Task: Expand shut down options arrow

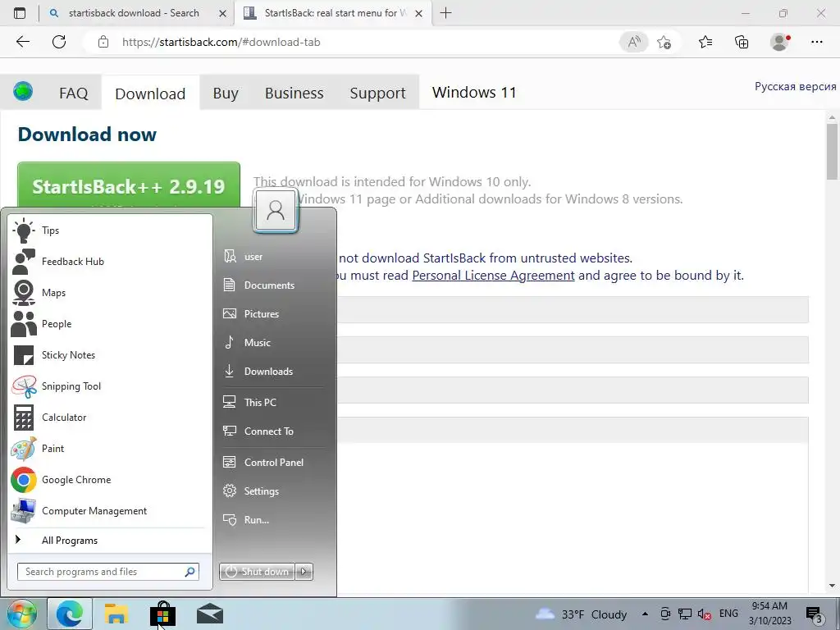Action: 304,572
